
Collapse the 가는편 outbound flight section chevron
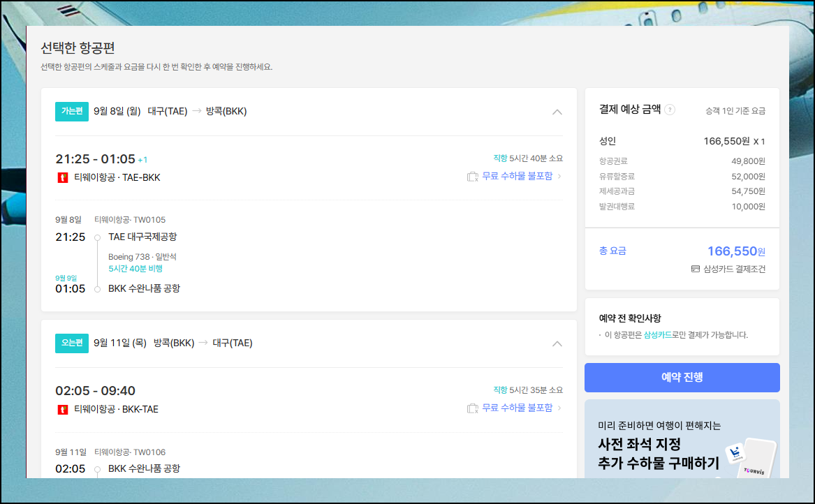[x=557, y=112]
